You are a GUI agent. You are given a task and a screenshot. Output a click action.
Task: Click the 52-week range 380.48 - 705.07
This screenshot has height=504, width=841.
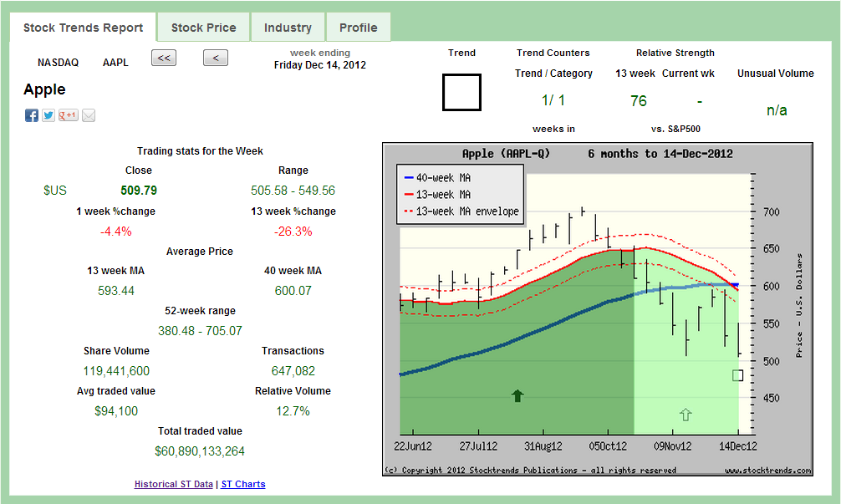tap(200, 331)
